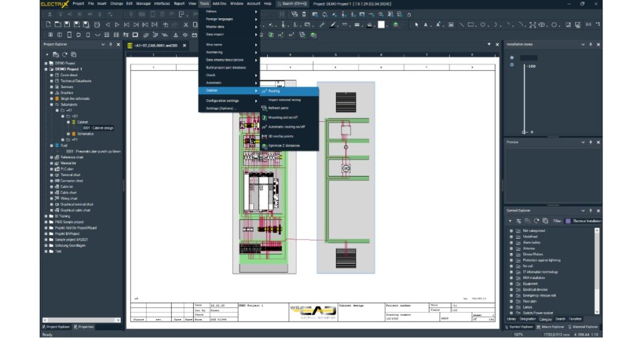The width and height of the screenshot is (644, 338).
Task: Pin the Project Explorer panel
Action: click(x=111, y=45)
